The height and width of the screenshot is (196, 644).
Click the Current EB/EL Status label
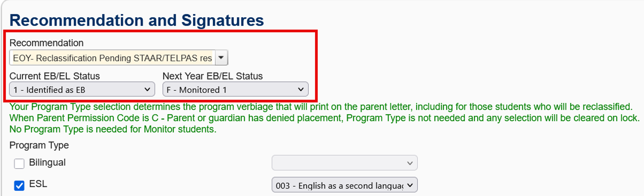(x=54, y=76)
